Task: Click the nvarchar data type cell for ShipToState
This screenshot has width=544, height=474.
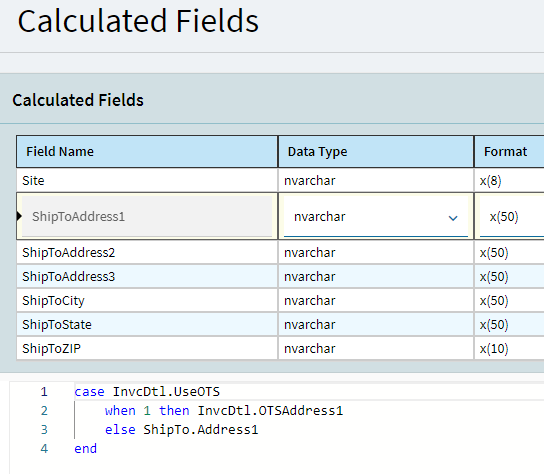Action: click(376, 324)
